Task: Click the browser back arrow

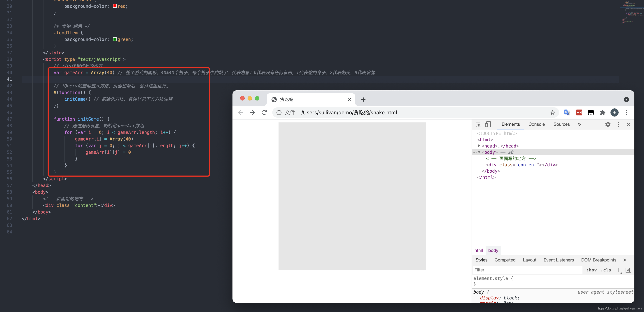Action: pyautogui.click(x=241, y=113)
